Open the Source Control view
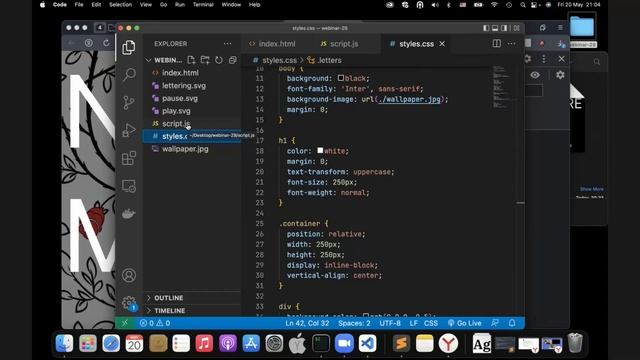640x360 pixels. tap(129, 102)
